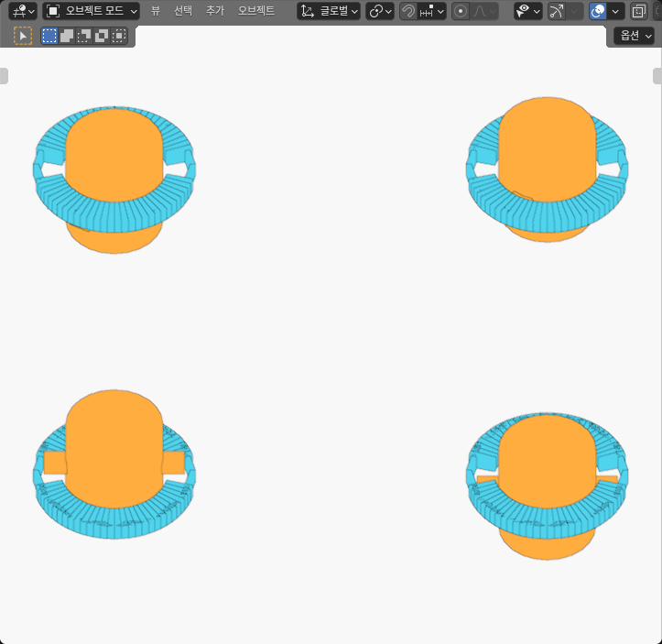The image size is (662, 644).
Task: Expand the left toolbar region handle
Action: click(x=4, y=76)
